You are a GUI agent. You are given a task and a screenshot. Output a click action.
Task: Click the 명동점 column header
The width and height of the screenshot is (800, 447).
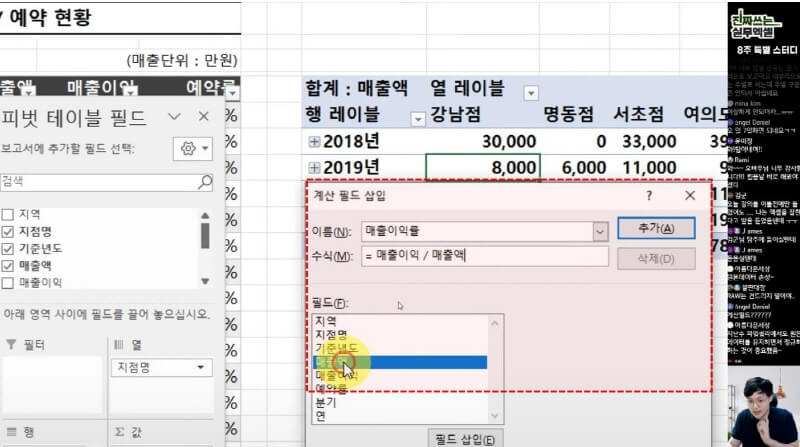click(x=568, y=114)
